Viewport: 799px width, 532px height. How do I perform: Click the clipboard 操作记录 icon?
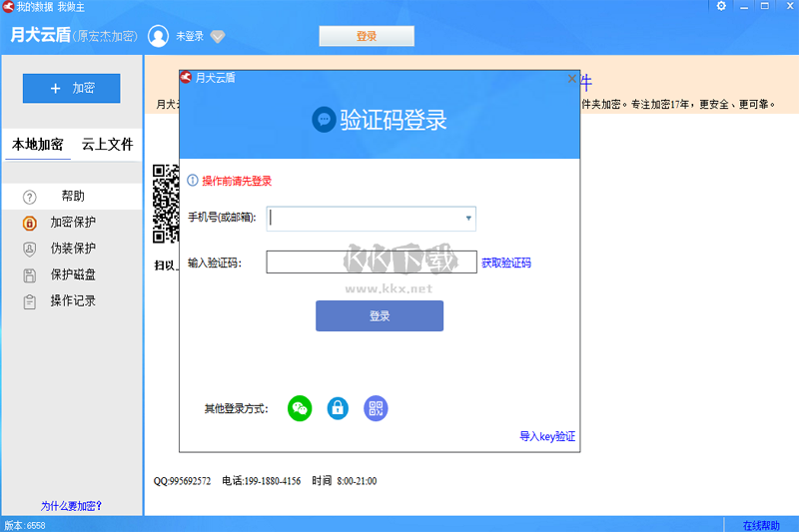click(x=30, y=301)
